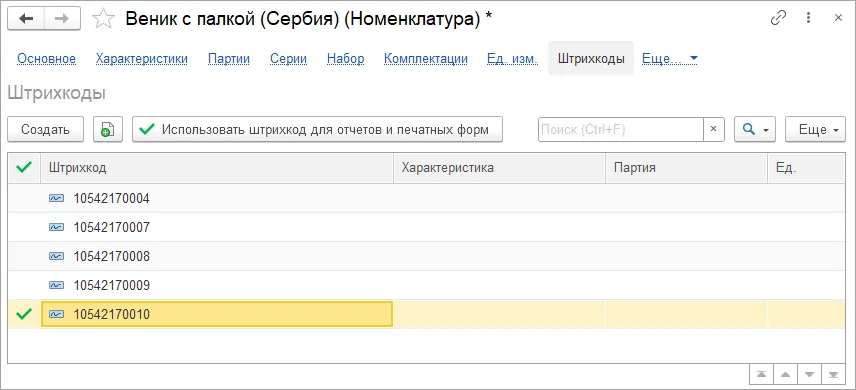
Task: Select barcode 10542170008
Action: click(x=111, y=256)
